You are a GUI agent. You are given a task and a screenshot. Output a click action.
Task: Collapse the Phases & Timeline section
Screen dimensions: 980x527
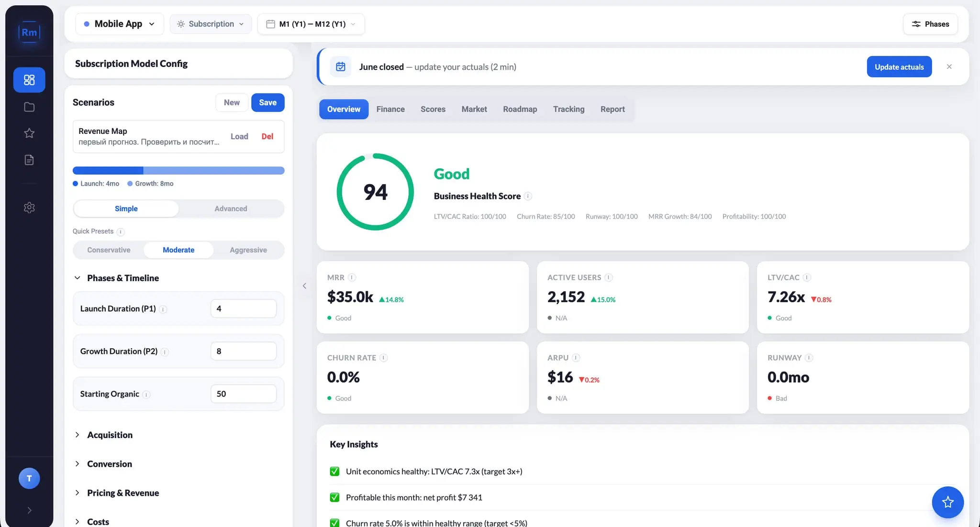[117, 278]
